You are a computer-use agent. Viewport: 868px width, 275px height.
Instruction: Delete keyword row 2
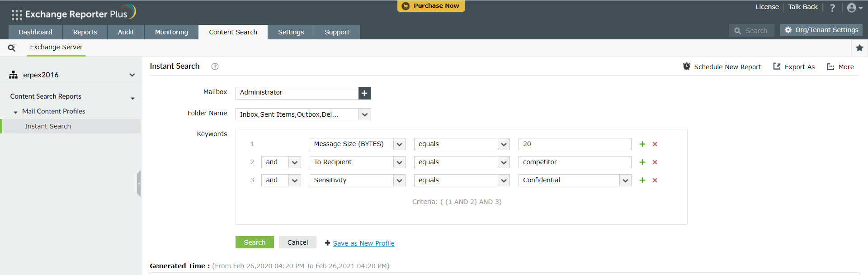pyautogui.click(x=655, y=162)
